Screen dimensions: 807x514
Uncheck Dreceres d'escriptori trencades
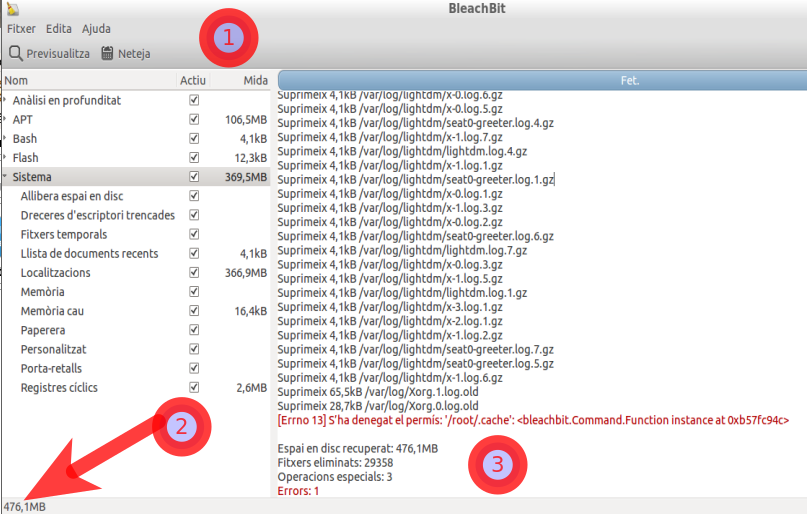coord(194,215)
